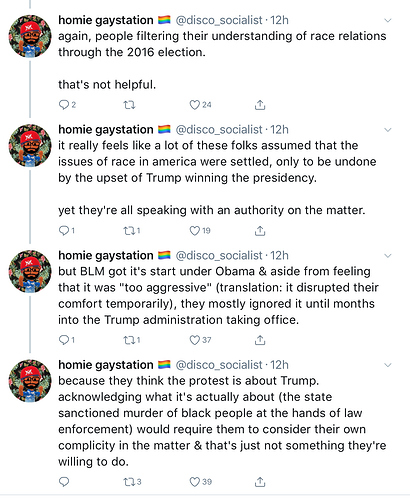Screen dimensions: 410x500
Task: Open 'homie gaystation' name on last tweet
Action: tap(106, 365)
